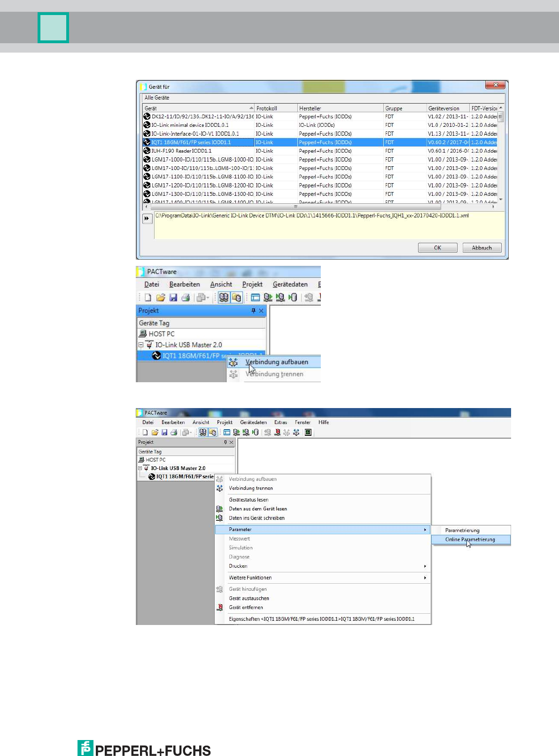Click the red icon next to Gerät entfernen
Viewport: 559px width, 756px height.
point(219,607)
